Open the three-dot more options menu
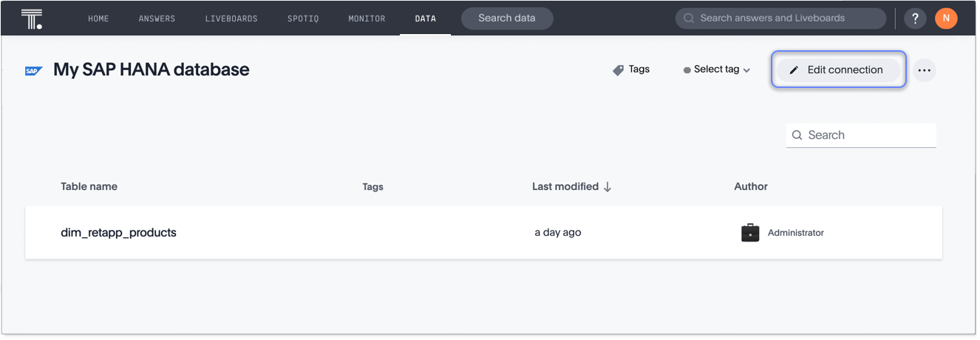The image size is (980, 340). (x=924, y=70)
